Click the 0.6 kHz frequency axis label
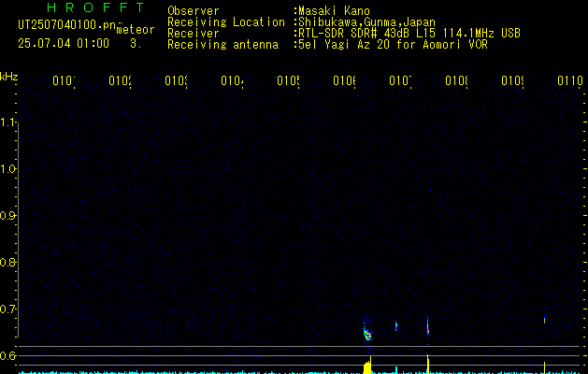Screen dimensions: 588x374 (8, 355)
